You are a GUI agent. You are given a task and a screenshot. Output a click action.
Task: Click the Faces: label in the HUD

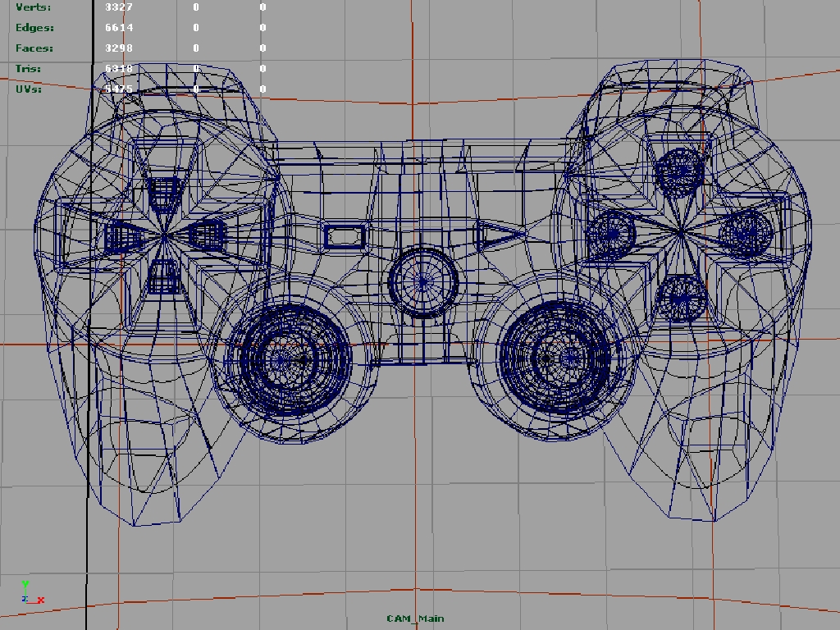tap(34, 48)
